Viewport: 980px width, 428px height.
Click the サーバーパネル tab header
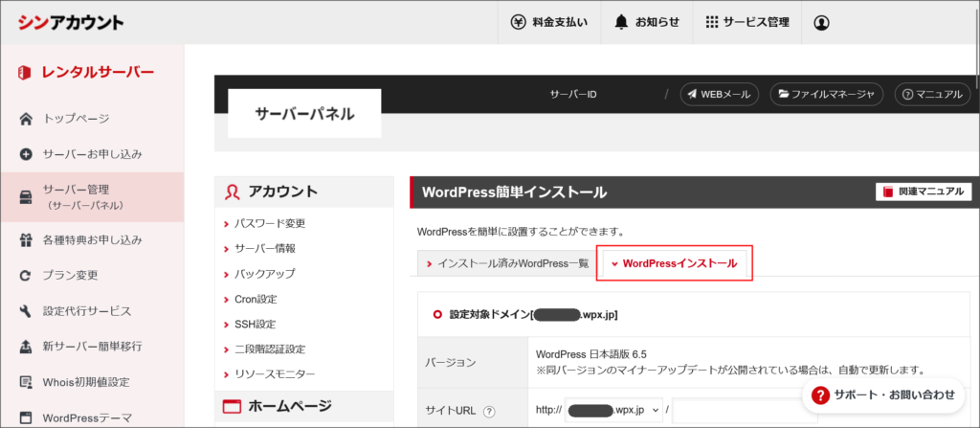click(304, 113)
